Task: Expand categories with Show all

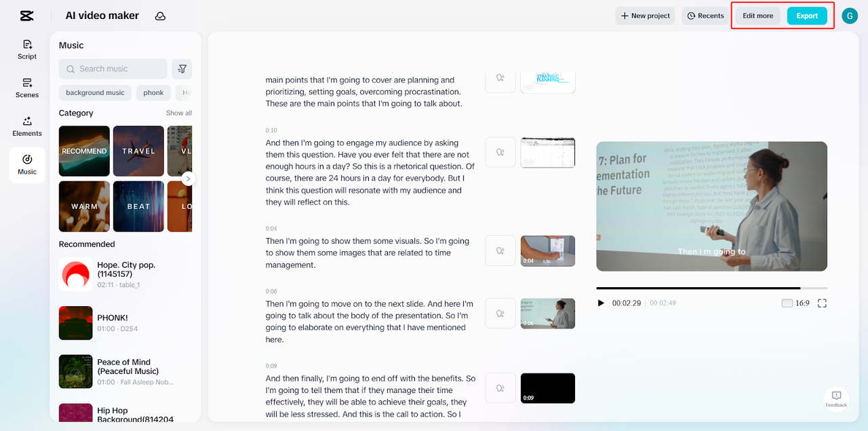Action: tap(179, 113)
